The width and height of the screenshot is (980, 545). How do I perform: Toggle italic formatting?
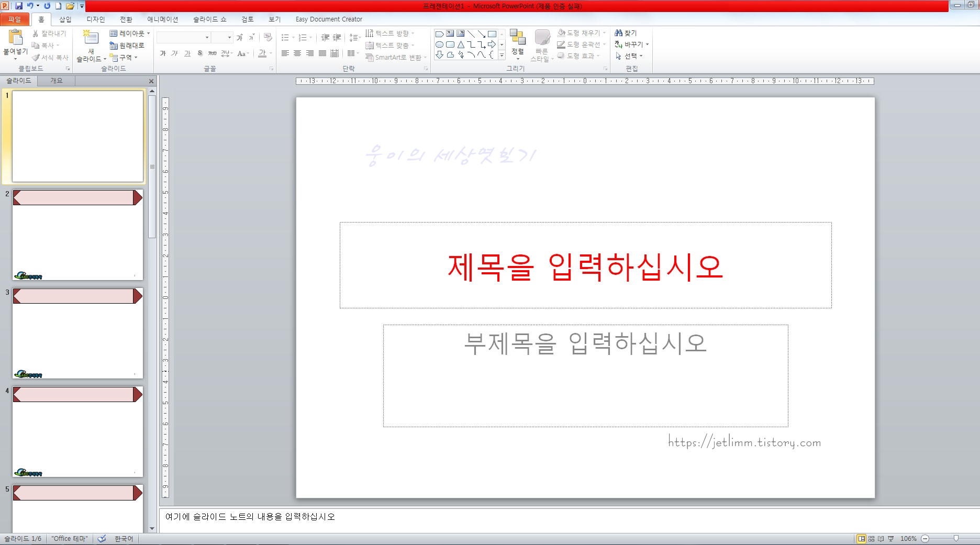(x=175, y=53)
